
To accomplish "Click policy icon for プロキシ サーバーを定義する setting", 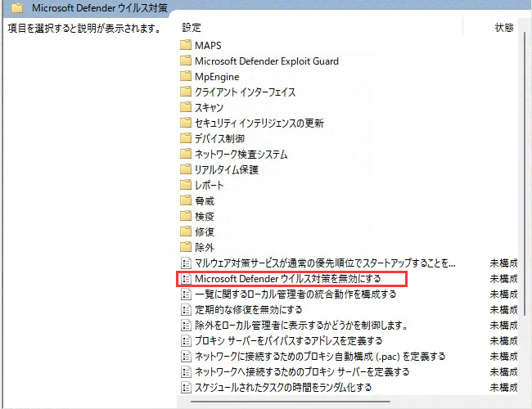I will click(x=186, y=371).
